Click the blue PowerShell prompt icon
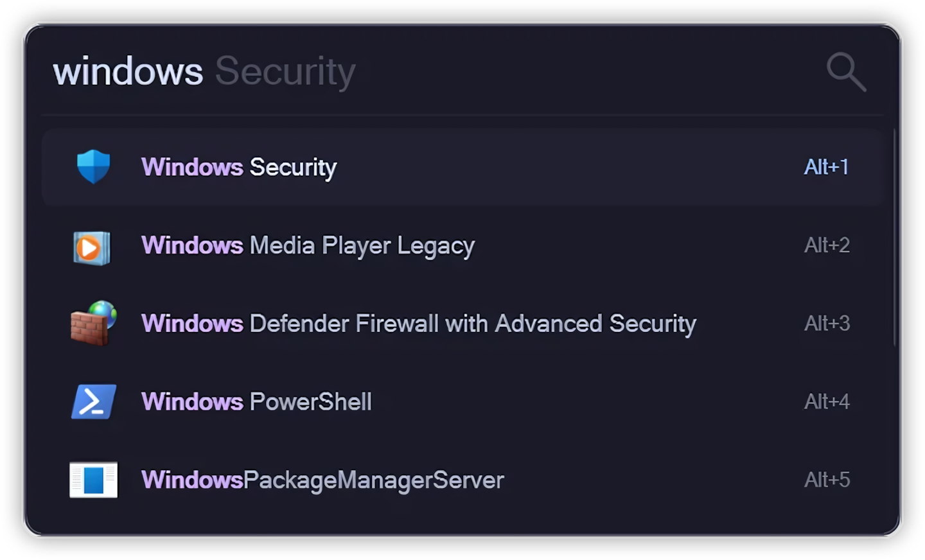The height and width of the screenshot is (560, 925). pos(94,402)
